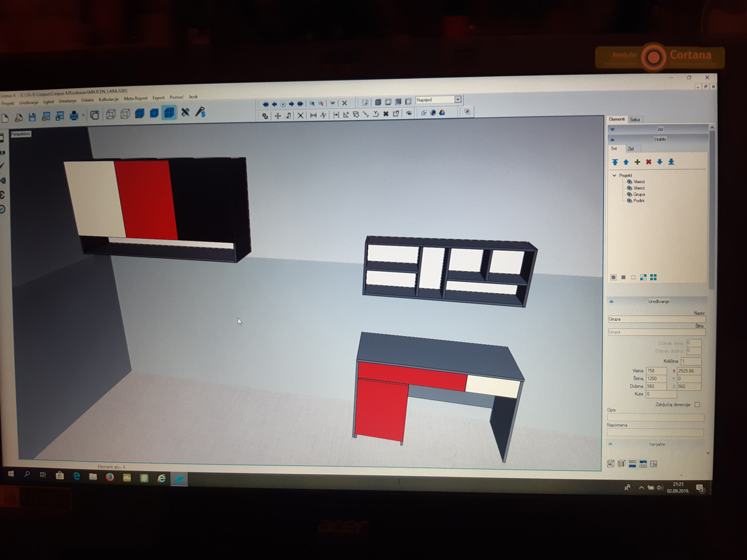This screenshot has height=560, width=747.
Task: Click the Perspektiva viewport label
Action: tap(21, 134)
